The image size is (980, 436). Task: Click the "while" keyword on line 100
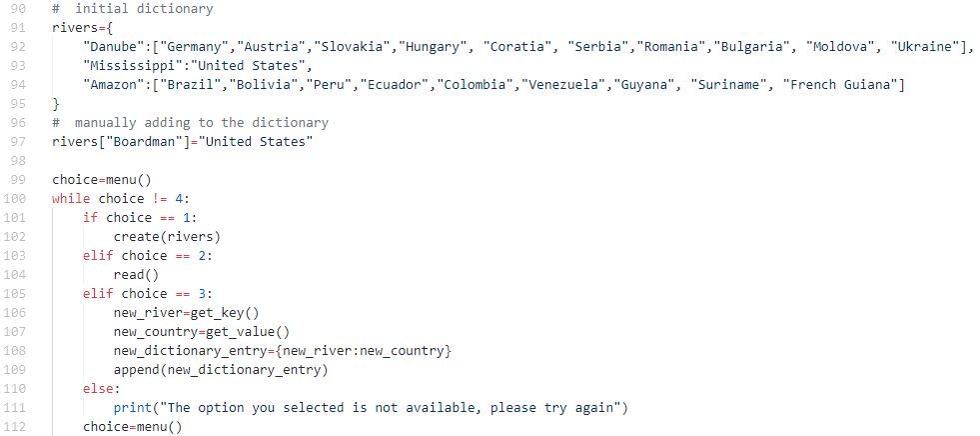click(71, 198)
